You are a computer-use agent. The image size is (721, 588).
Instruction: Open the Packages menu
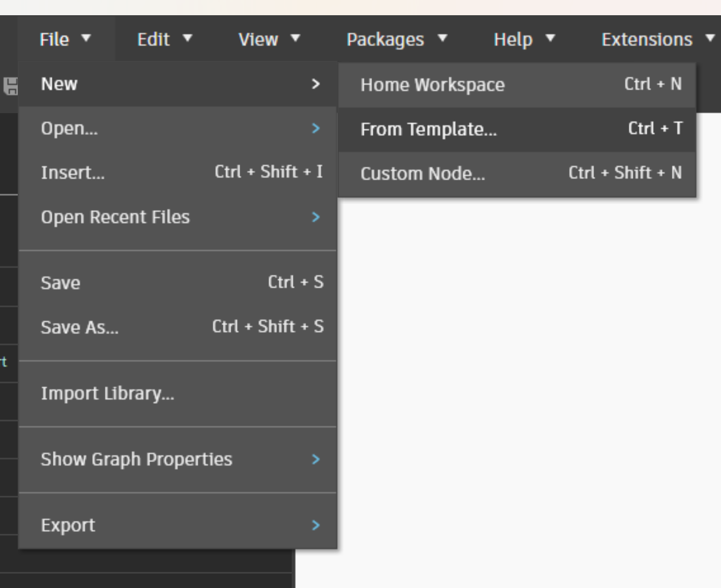(x=397, y=39)
